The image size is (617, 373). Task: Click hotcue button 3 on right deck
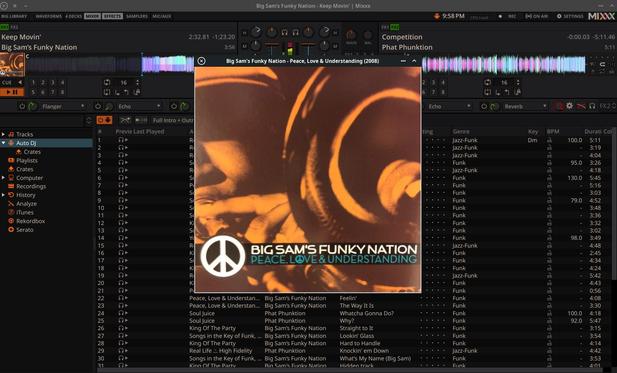point(433,82)
